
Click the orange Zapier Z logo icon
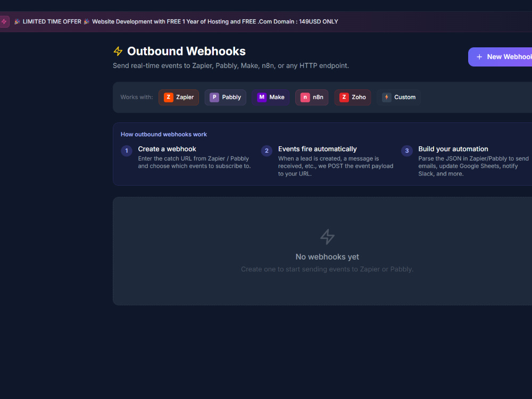169,97
